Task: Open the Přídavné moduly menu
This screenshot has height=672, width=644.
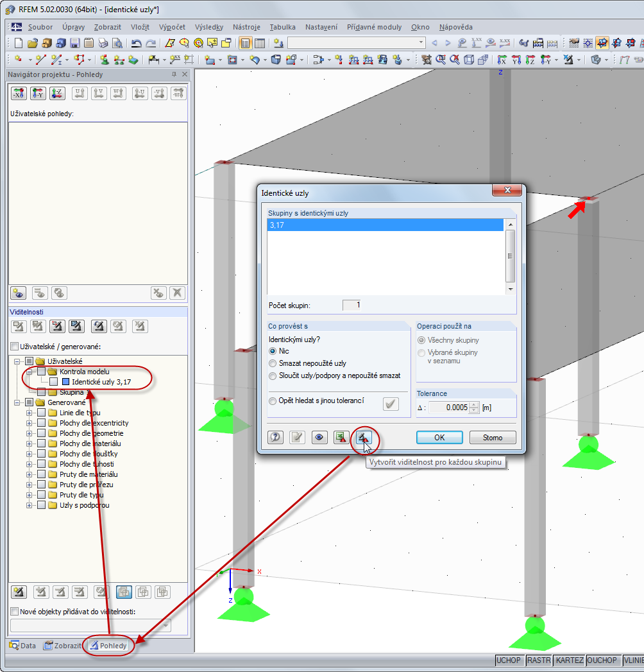Action: click(x=374, y=27)
